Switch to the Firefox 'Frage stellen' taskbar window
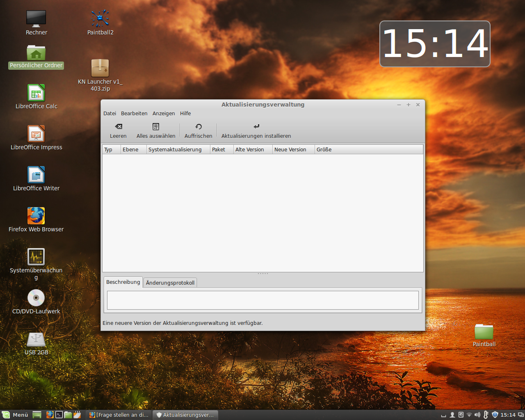 (119, 415)
